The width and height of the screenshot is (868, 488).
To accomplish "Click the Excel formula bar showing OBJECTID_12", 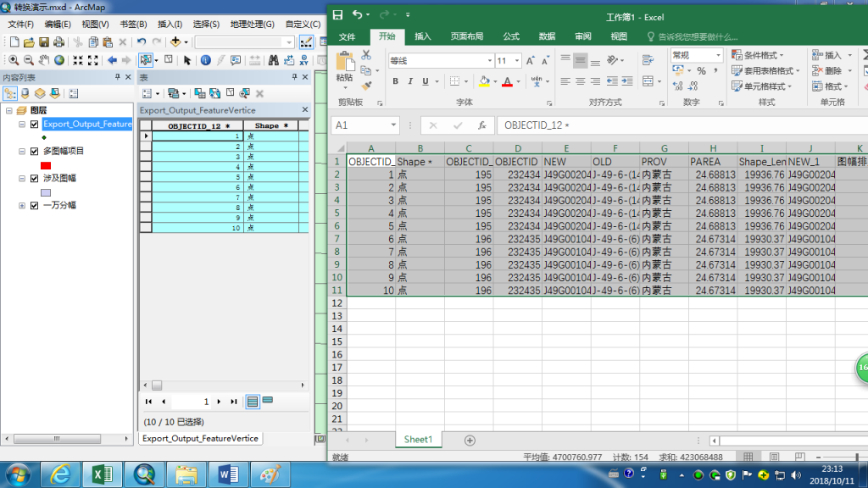I will point(682,125).
